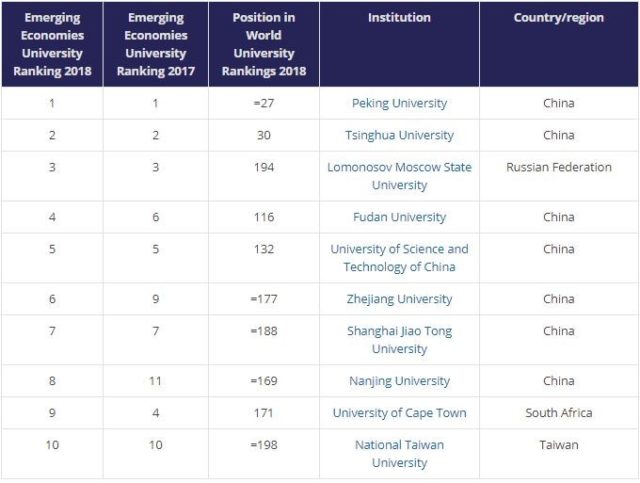Viewport: 640px width, 483px height.
Task: Click the Country/region column header
Action: coord(558,18)
